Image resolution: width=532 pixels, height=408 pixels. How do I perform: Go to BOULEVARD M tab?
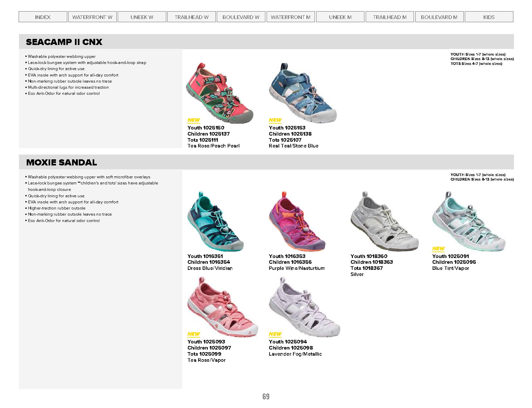point(439,17)
